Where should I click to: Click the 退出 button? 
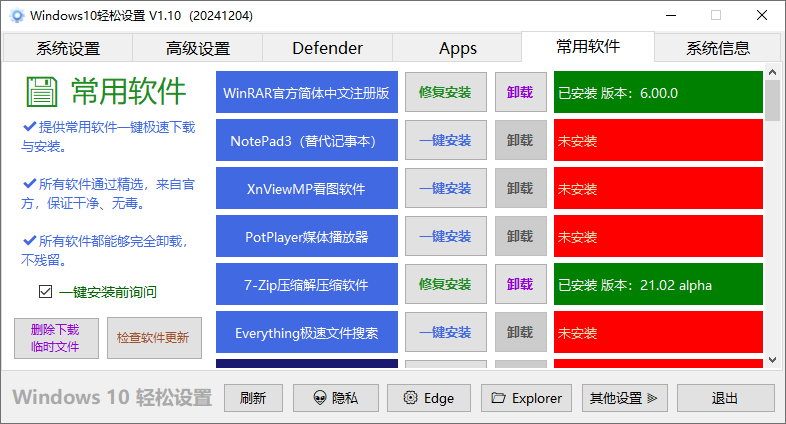pyautogui.click(x=725, y=398)
